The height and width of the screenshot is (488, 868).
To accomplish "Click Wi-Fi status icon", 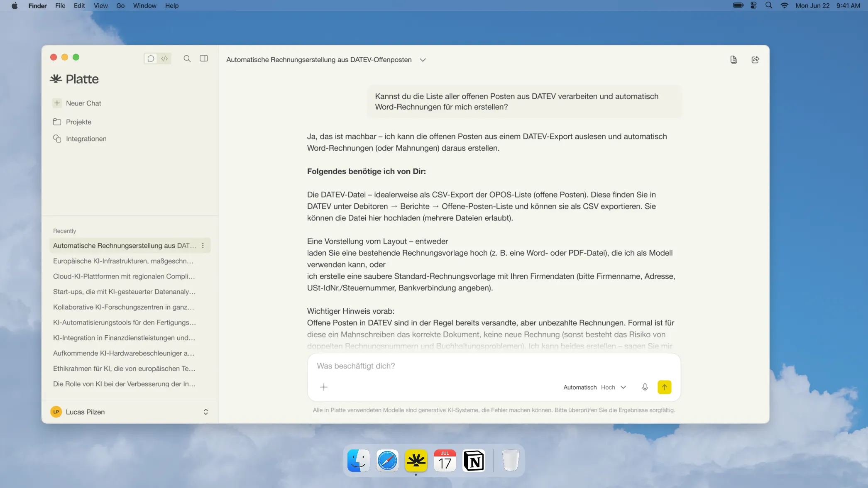I will [x=784, y=5].
